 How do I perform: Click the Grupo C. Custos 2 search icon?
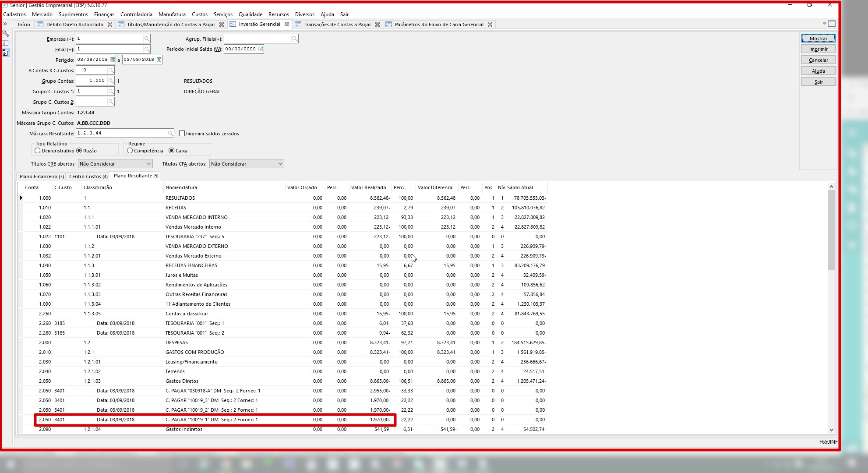111,102
